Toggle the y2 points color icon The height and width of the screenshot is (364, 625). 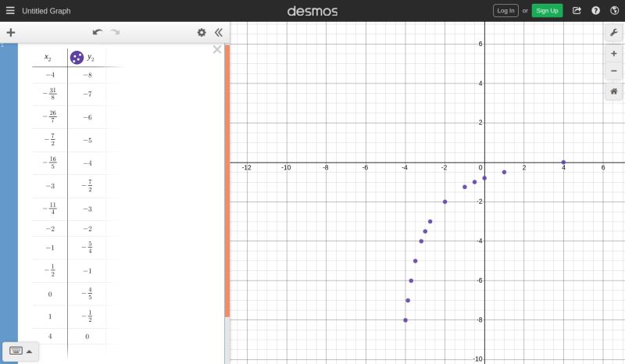tap(77, 57)
